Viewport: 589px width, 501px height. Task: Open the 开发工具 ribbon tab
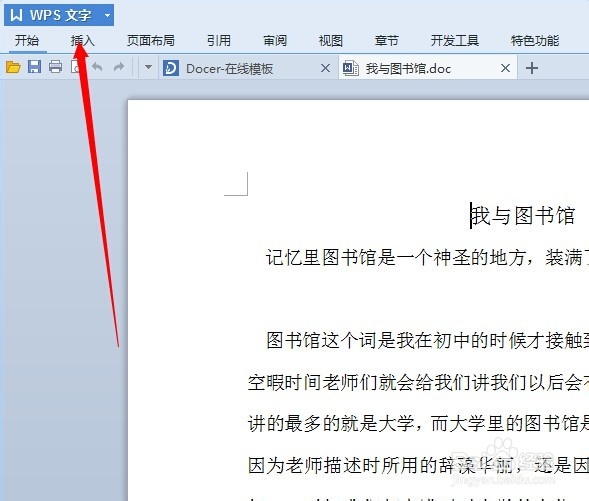point(455,41)
